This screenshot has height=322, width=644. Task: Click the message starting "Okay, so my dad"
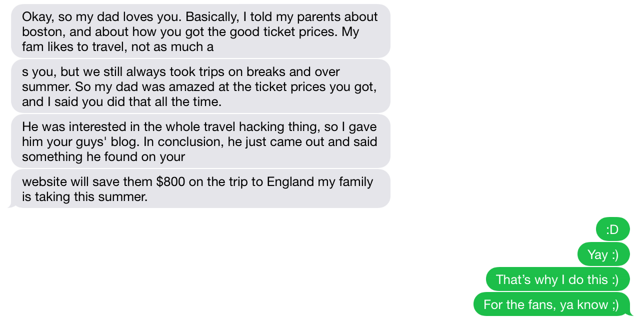pyautogui.click(x=200, y=31)
